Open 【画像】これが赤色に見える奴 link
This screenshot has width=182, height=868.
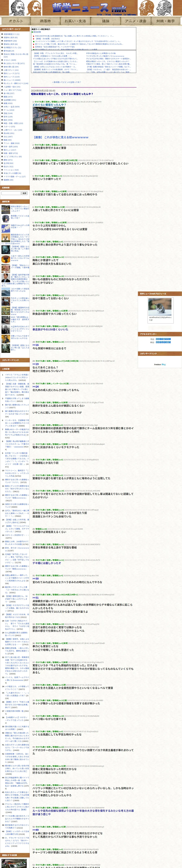61,137
